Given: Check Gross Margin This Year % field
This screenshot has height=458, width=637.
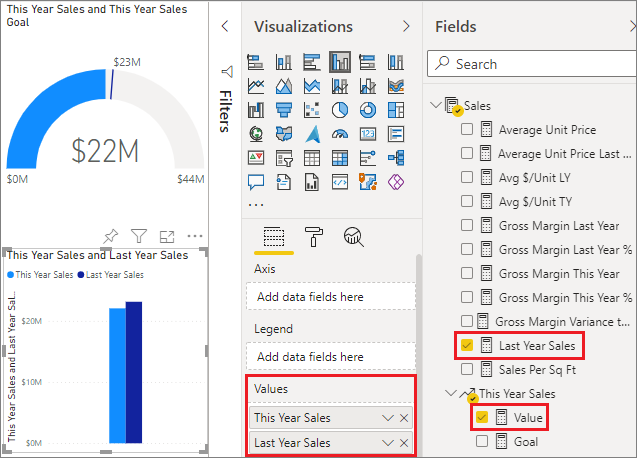Looking at the screenshot, I should point(467,297).
